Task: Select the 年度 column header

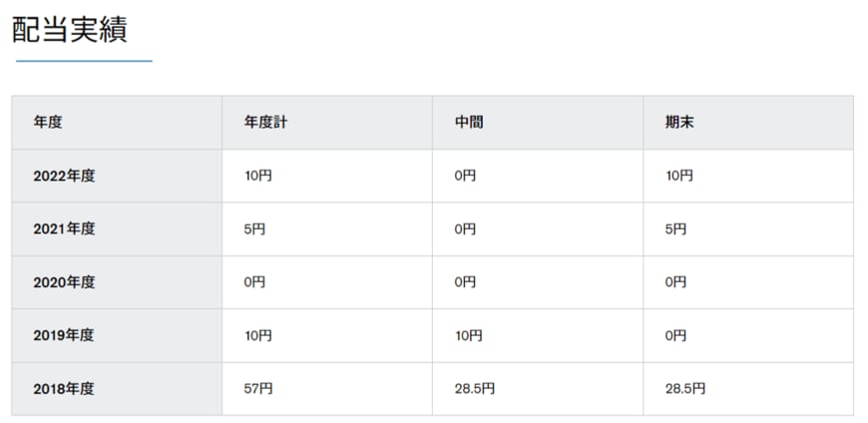Action: (x=48, y=123)
